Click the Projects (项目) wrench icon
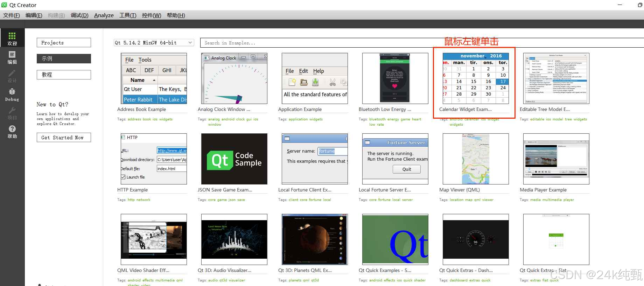This screenshot has width=644, height=286. click(x=12, y=113)
